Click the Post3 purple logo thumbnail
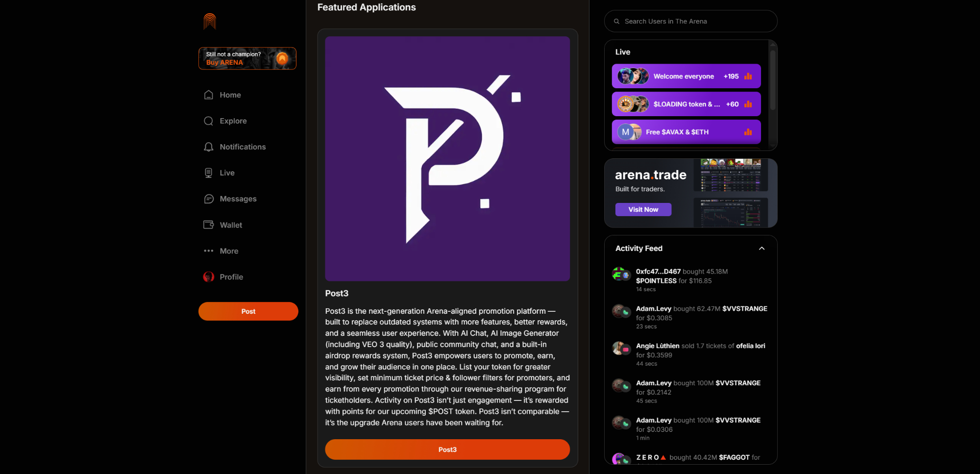 [x=447, y=158]
